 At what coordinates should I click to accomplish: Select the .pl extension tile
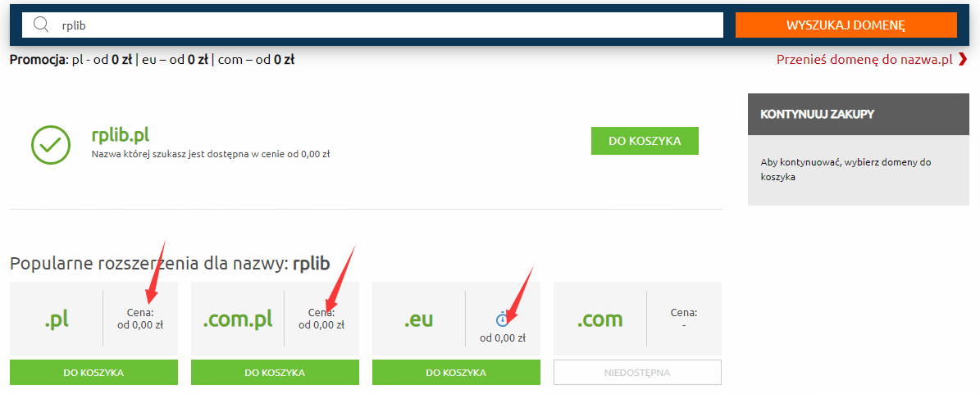pos(93,319)
